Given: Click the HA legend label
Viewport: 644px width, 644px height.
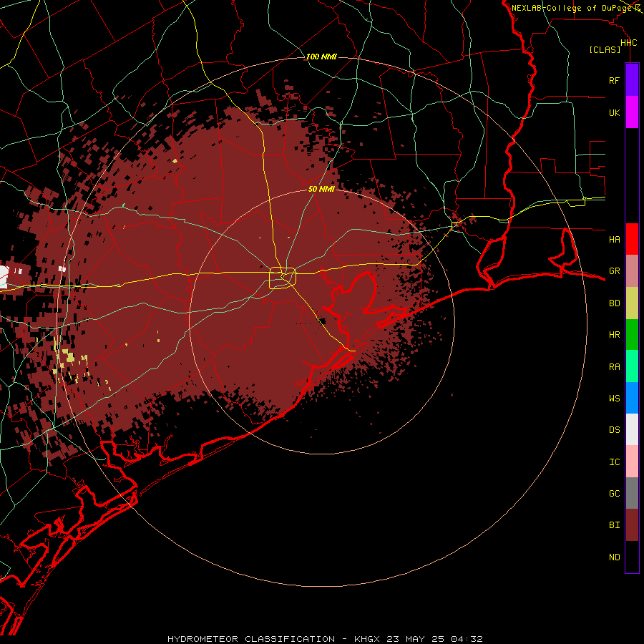Looking at the screenshot, I should coord(614,239).
